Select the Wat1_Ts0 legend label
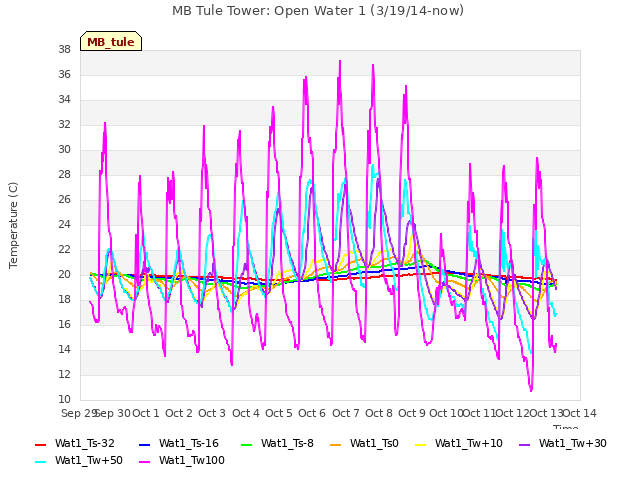The height and width of the screenshot is (480, 640). click(374, 444)
